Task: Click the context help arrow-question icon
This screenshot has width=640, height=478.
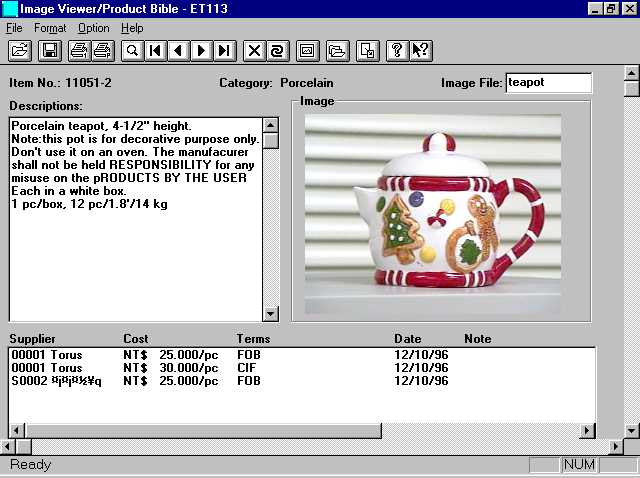Action: click(421, 51)
